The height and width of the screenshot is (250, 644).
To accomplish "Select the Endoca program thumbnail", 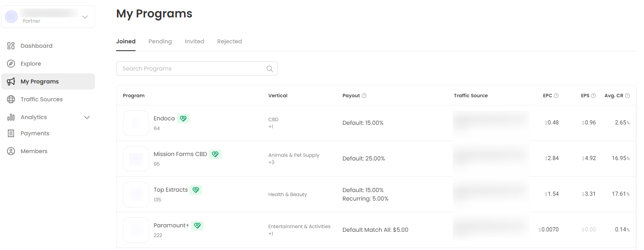I will tap(136, 123).
